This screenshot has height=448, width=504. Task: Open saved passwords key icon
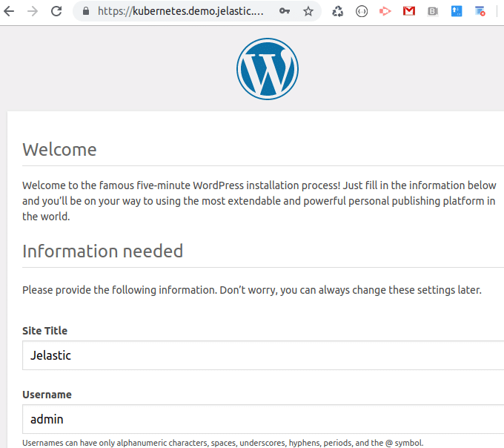click(285, 11)
